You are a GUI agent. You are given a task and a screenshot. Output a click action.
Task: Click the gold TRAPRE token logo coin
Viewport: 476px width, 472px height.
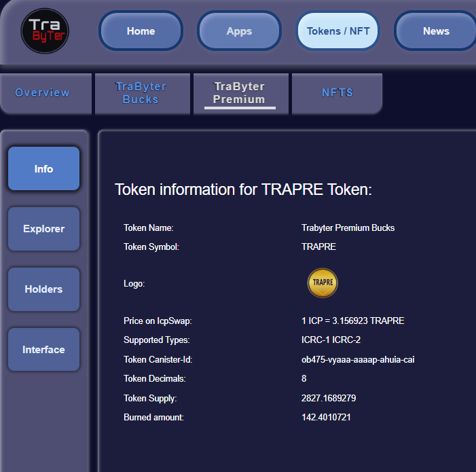[323, 283]
